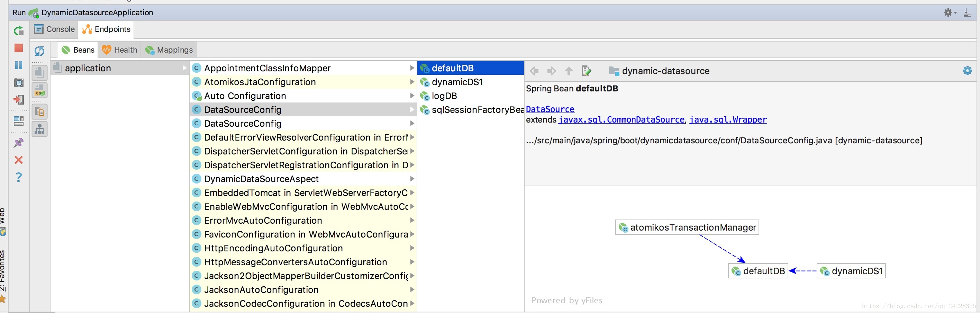Click atomikosTransactionManager graph node
The image size is (980, 313).
point(687,227)
